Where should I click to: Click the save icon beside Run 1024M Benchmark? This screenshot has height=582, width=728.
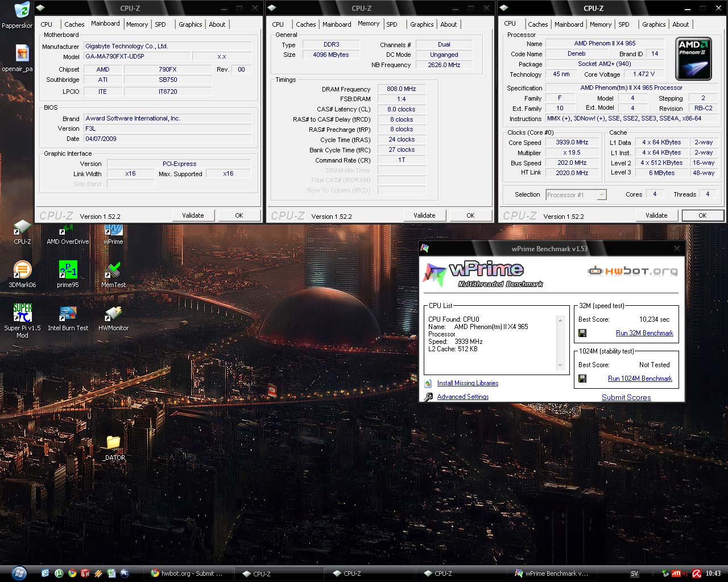point(582,379)
